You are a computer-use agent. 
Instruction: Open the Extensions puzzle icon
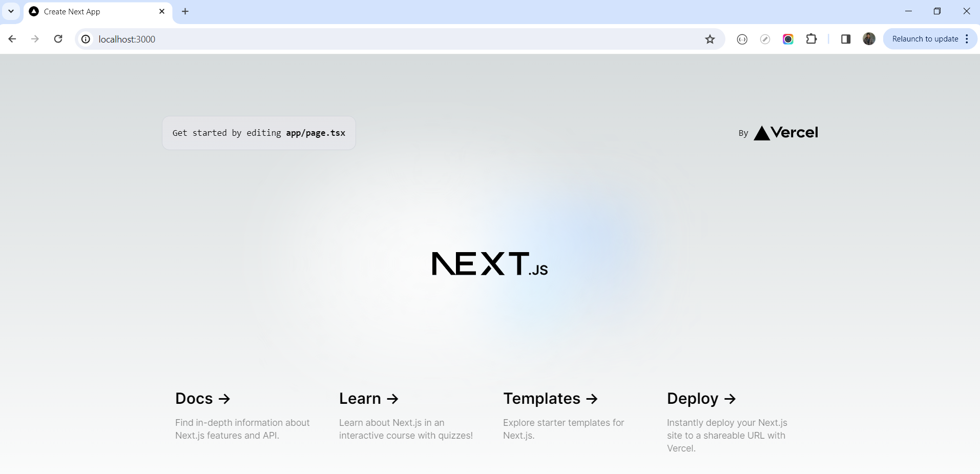[811, 39]
